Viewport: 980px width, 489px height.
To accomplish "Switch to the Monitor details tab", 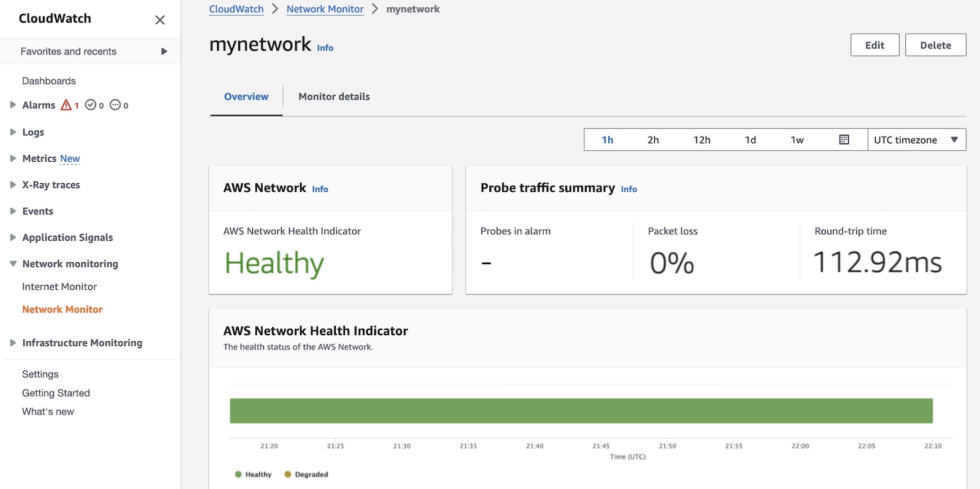I will pos(334,97).
